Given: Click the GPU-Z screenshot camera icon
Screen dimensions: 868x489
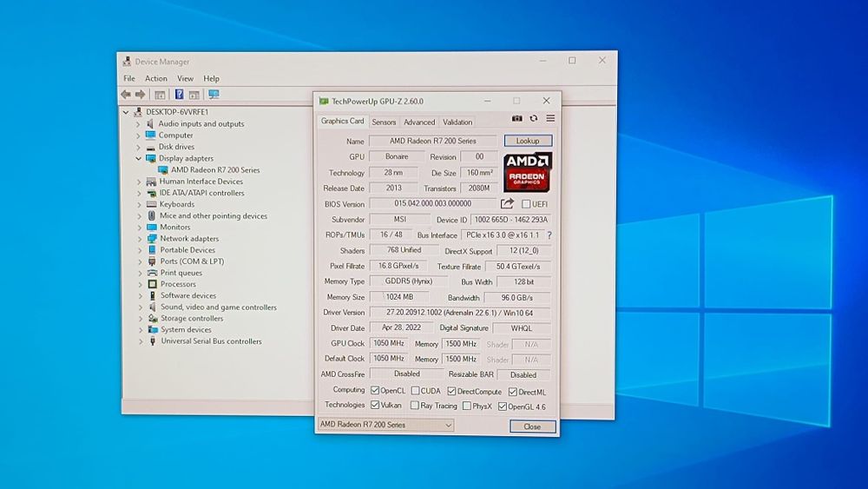Looking at the screenshot, I should coord(517,119).
